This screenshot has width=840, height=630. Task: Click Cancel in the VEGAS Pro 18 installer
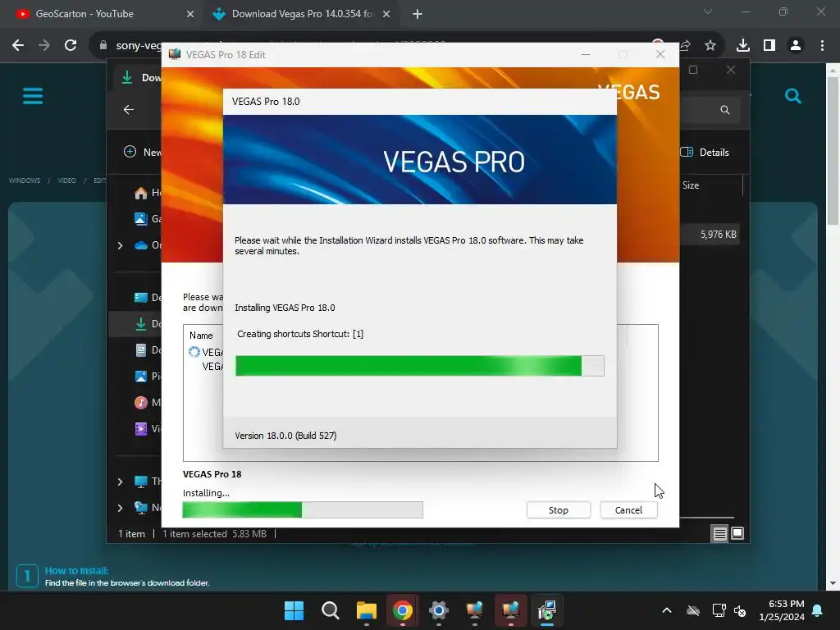tap(628, 510)
